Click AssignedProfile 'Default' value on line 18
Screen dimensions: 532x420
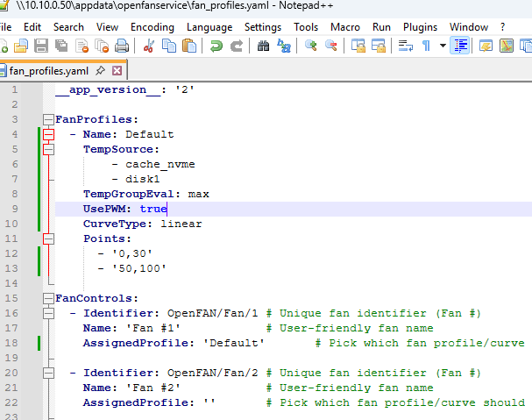(x=234, y=343)
